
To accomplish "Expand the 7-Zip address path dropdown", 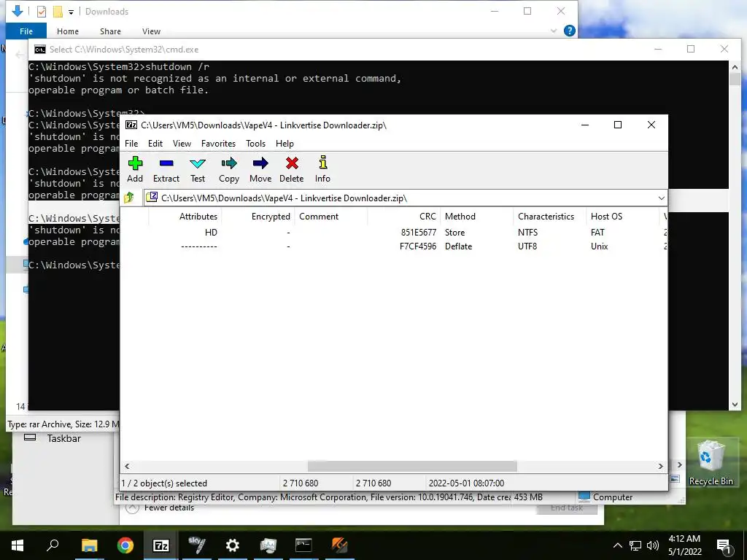I will [661, 198].
